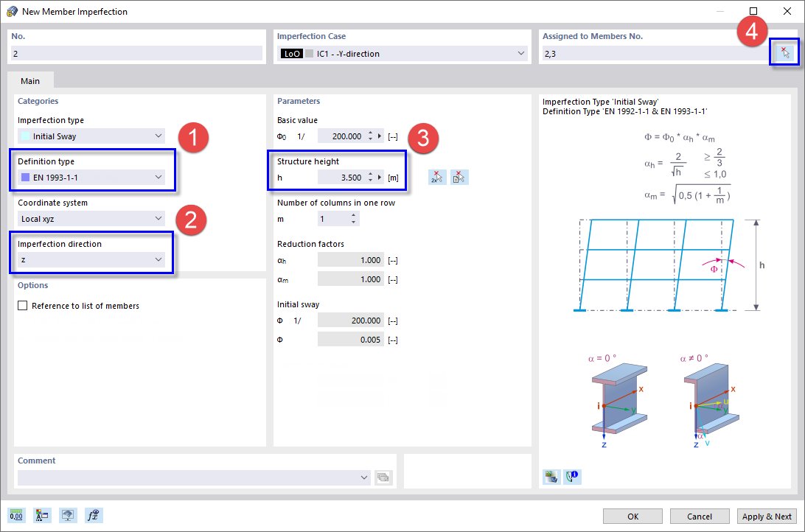The height and width of the screenshot is (532, 805).
Task: Maximize the New Member Imperfection window
Action: pos(753,11)
